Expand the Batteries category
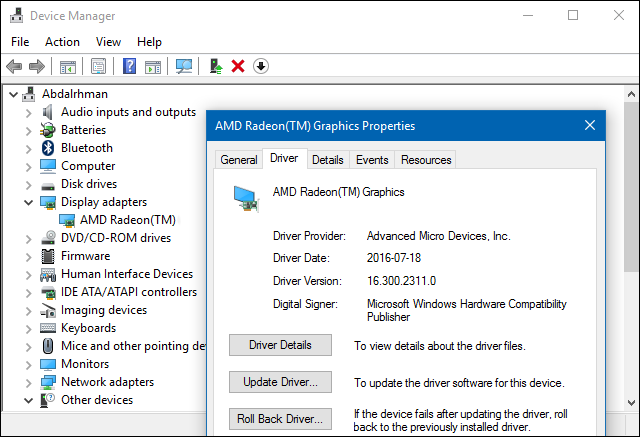The width and height of the screenshot is (640, 437). [x=29, y=131]
